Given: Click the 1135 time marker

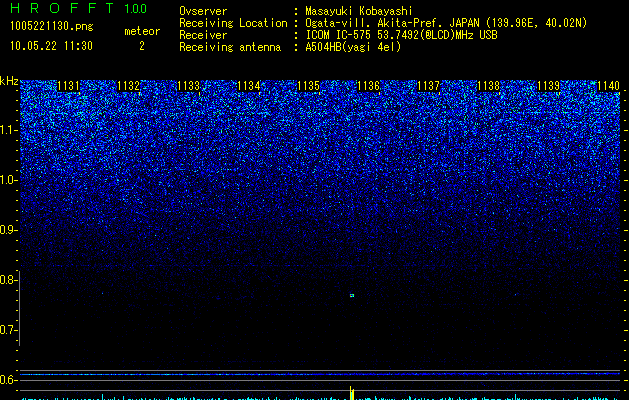Looking at the screenshot, I should (x=308, y=86).
